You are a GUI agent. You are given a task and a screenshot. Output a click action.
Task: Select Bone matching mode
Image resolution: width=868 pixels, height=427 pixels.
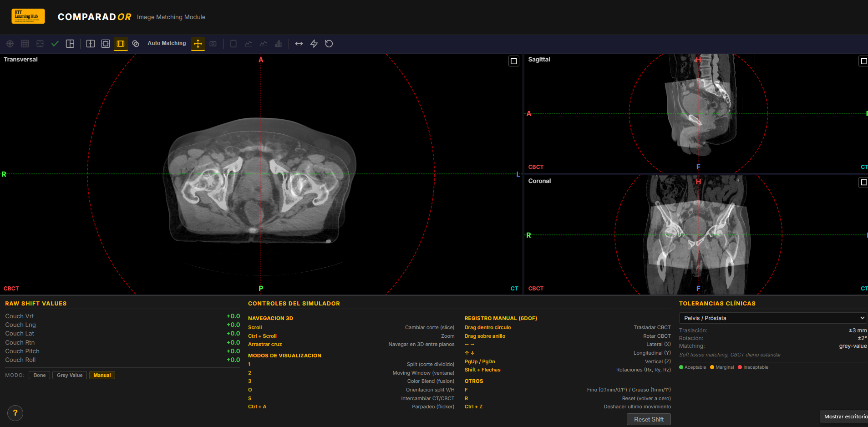pyautogui.click(x=40, y=375)
